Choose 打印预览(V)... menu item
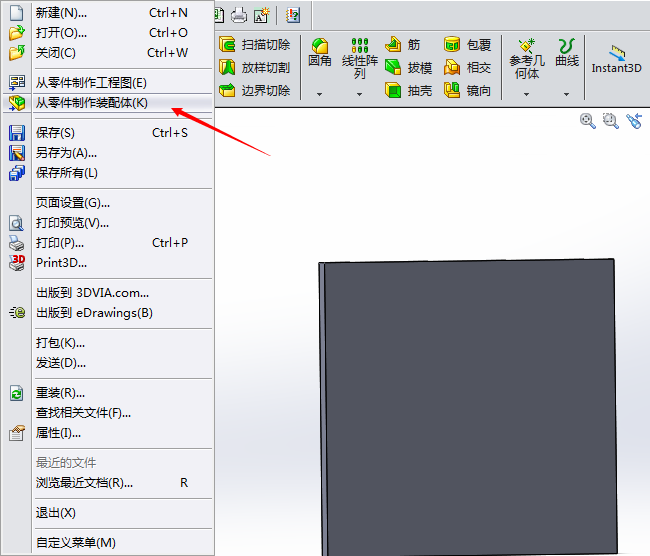650x556 pixels. tap(108, 223)
